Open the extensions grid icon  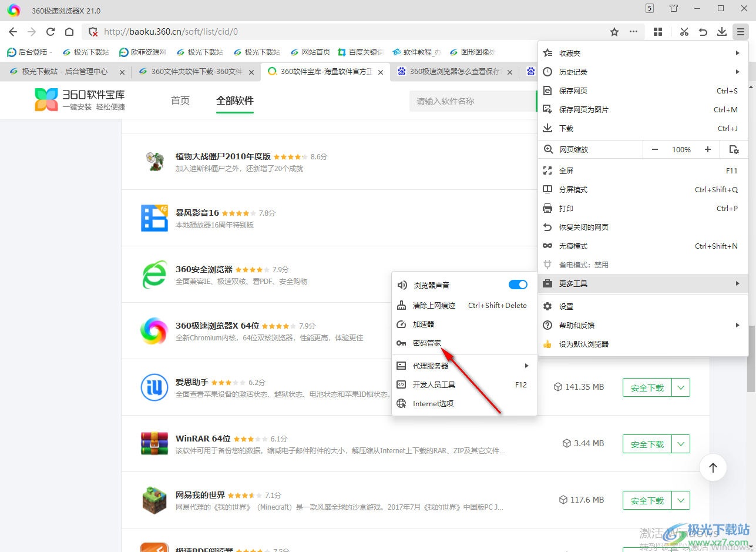point(658,32)
